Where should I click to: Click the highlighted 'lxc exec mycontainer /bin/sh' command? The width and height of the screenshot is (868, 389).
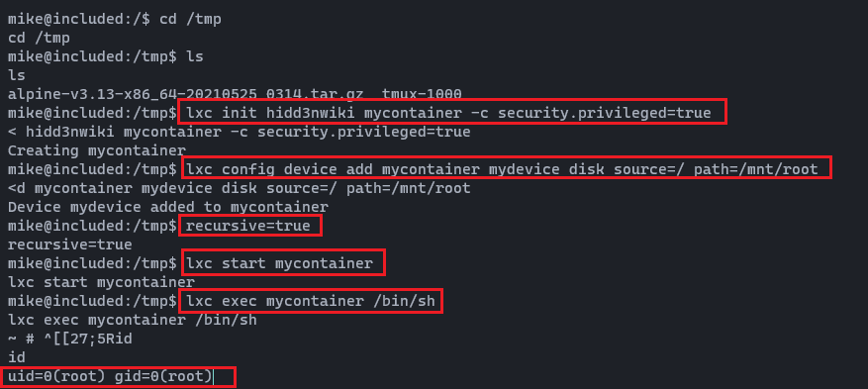pos(310,302)
